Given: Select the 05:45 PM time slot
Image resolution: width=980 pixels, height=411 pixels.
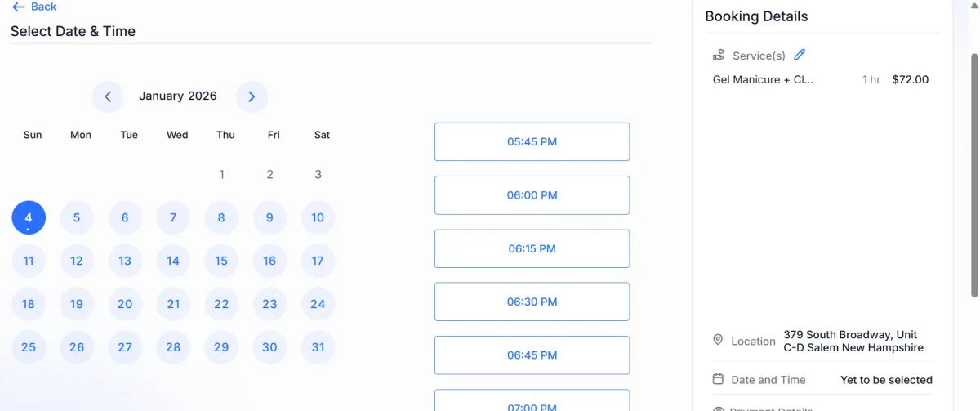Looking at the screenshot, I should click(532, 141).
